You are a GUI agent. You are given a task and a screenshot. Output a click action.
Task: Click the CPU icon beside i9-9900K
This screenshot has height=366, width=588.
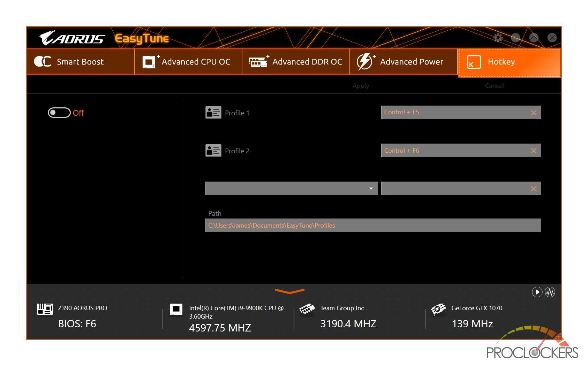[176, 309]
